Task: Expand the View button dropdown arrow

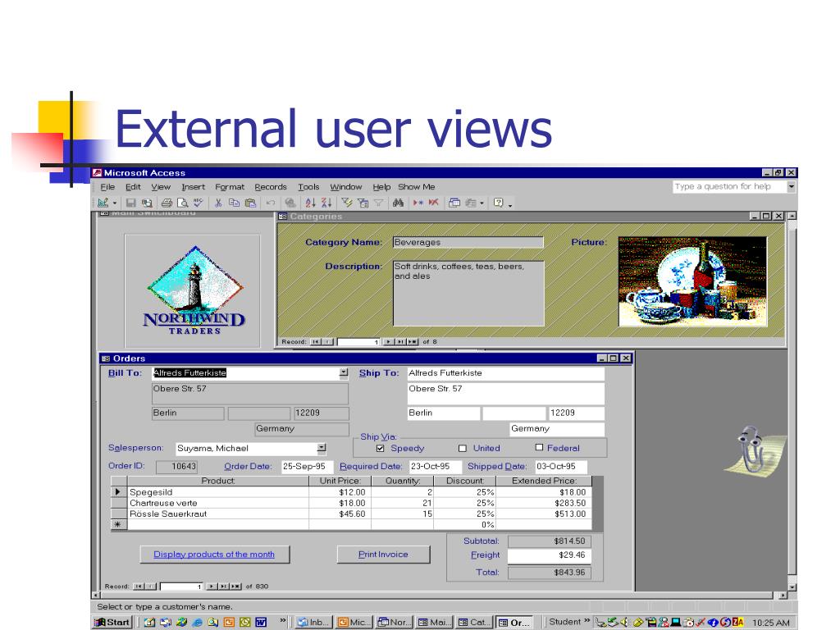Action: (x=115, y=203)
